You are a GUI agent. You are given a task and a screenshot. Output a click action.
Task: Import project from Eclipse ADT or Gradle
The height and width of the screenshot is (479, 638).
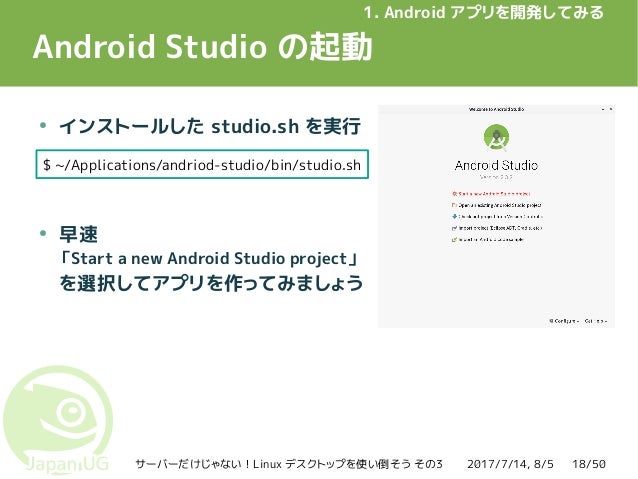[x=497, y=228]
